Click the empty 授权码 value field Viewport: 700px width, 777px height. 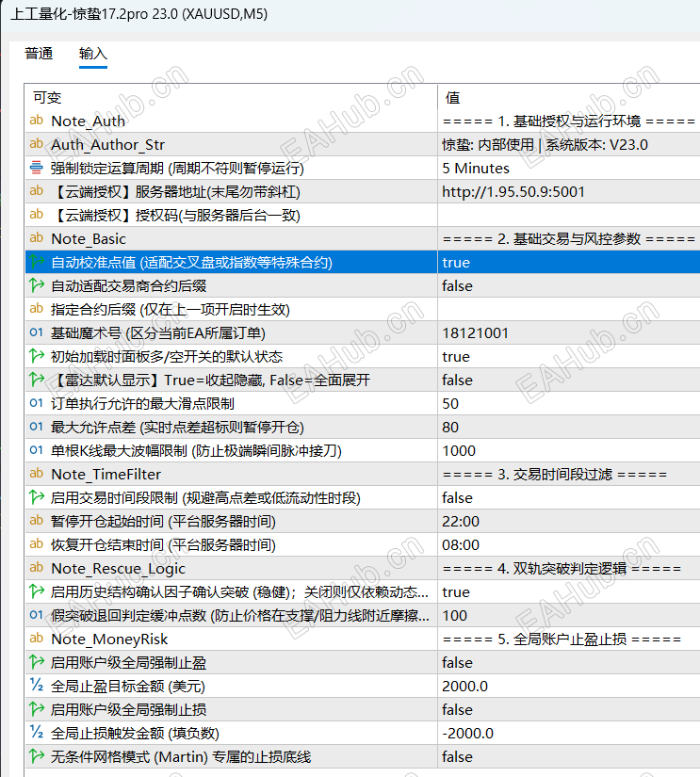coord(569,215)
